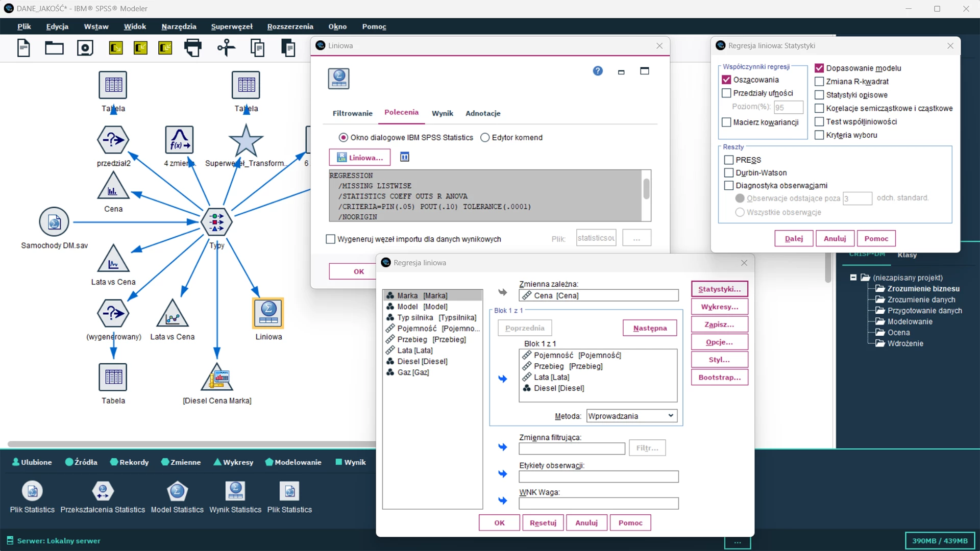Maximize the Liniowa dialog panel

(x=645, y=71)
